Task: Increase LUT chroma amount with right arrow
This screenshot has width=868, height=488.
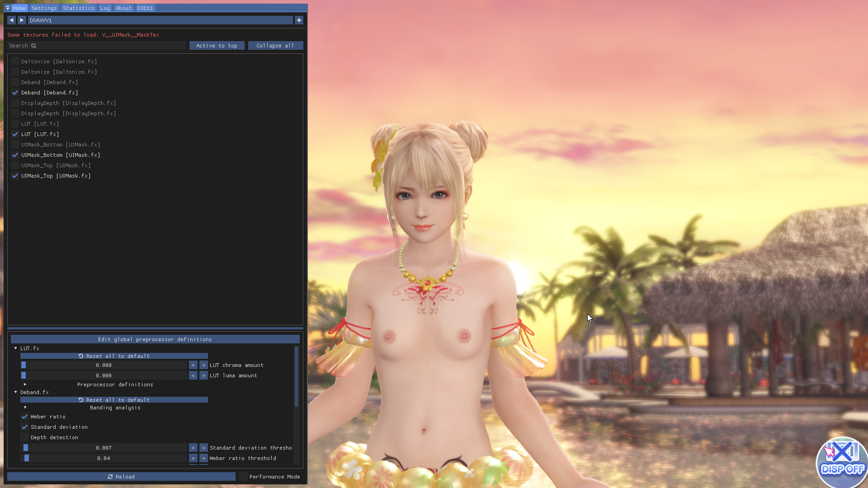Action: click(x=203, y=365)
